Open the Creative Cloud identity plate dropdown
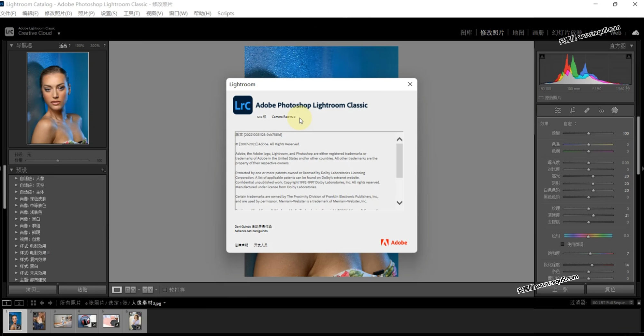This screenshot has height=336, width=644. [x=59, y=33]
